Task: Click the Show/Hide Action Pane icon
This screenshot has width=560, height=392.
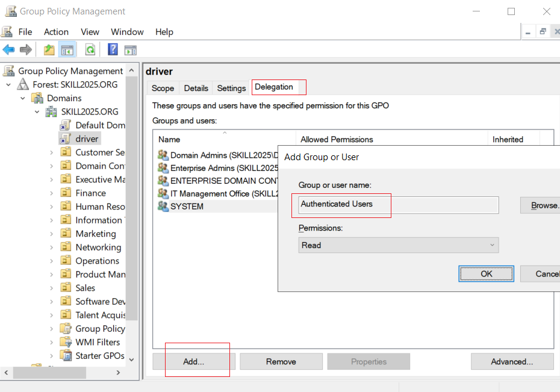Action: (x=130, y=50)
